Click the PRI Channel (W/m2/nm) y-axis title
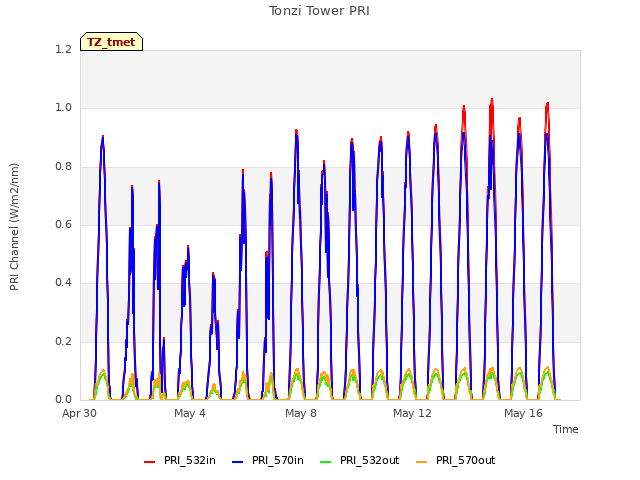The width and height of the screenshot is (640, 480). tap(14, 227)
